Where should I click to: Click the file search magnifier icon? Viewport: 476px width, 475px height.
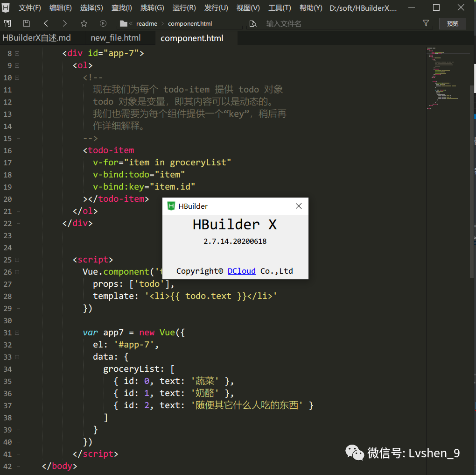click(x=252, y=24)
